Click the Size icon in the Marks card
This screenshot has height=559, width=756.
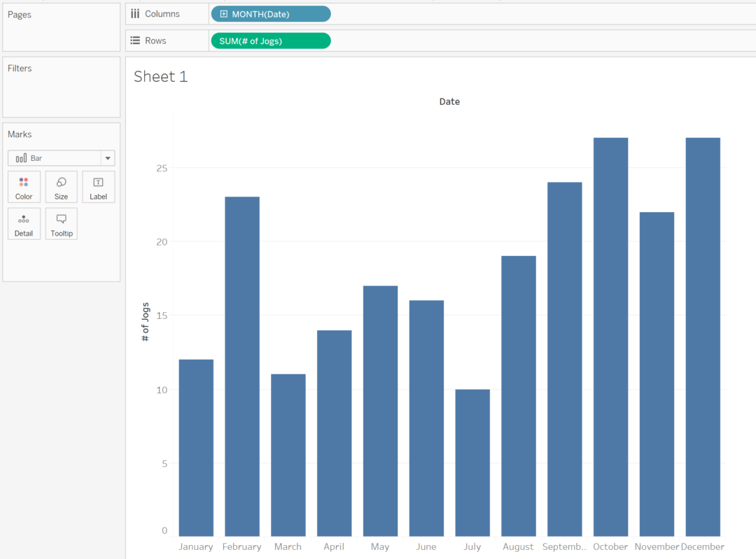point(61,186)
